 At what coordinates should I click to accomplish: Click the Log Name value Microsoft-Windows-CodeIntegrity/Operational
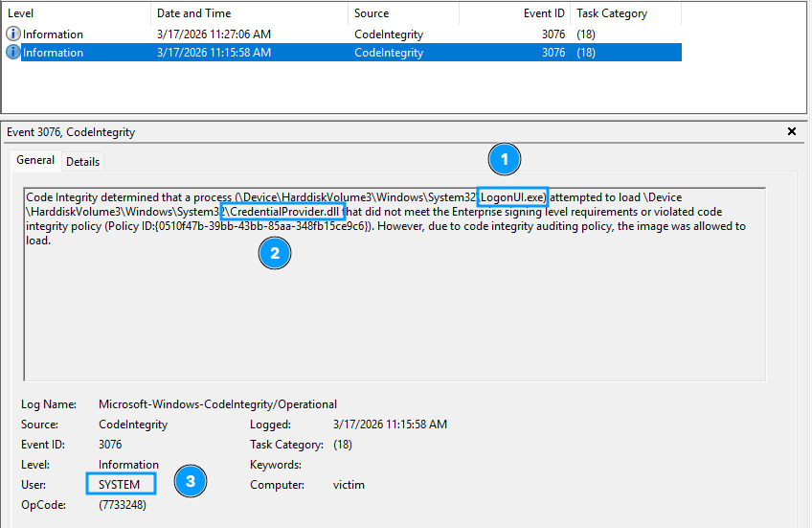[217, 404]
